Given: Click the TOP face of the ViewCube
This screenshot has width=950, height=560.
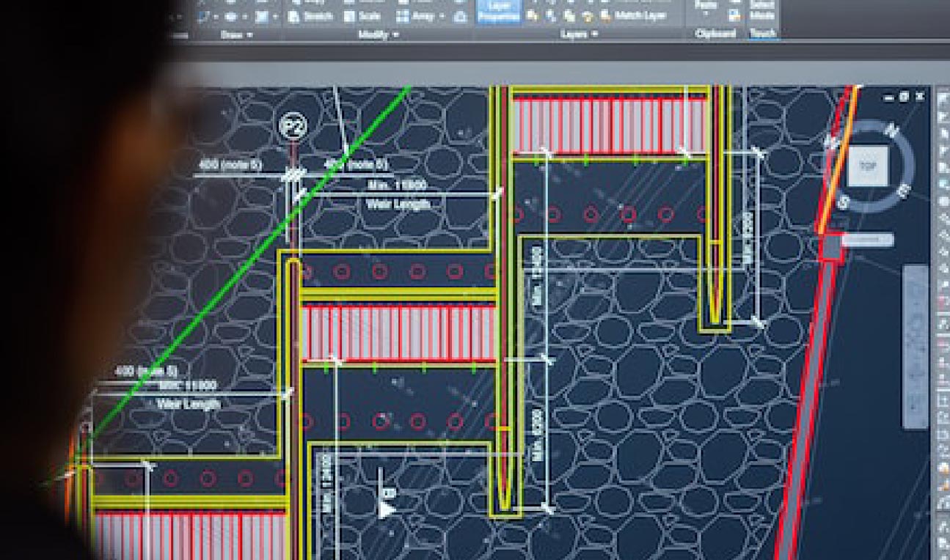Looking at the screenshot, I should click(867, 166).
